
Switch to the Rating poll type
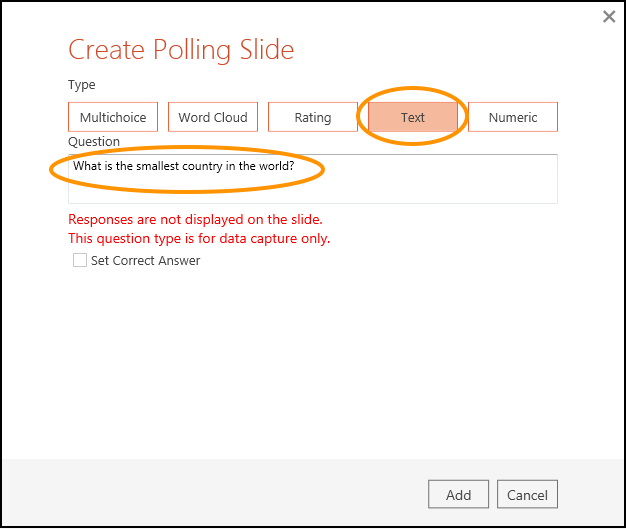pyautogui.click(x=313, y=117)
